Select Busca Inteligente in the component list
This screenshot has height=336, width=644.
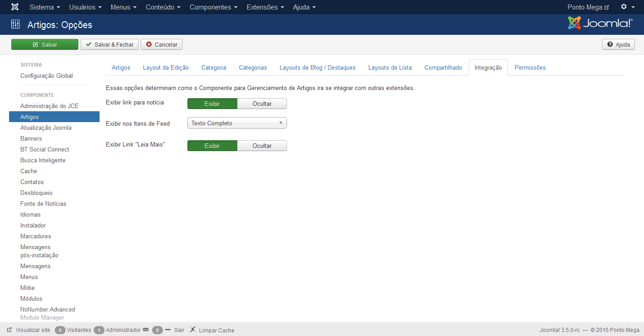click(x=43, y=160)
